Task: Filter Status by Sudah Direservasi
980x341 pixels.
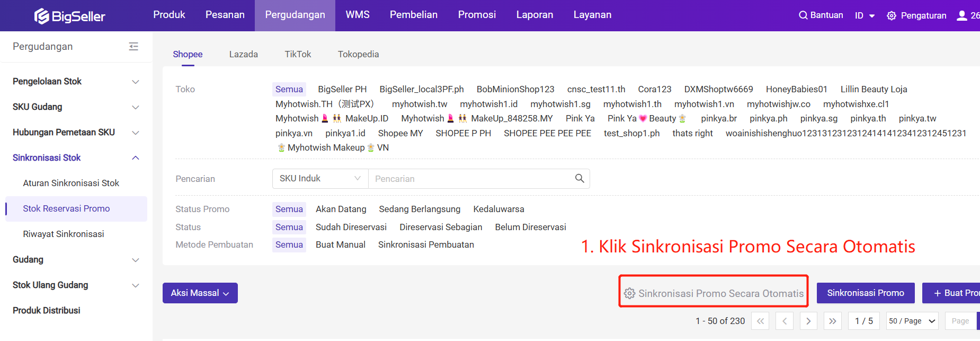Action: click(x=351, y=227)
